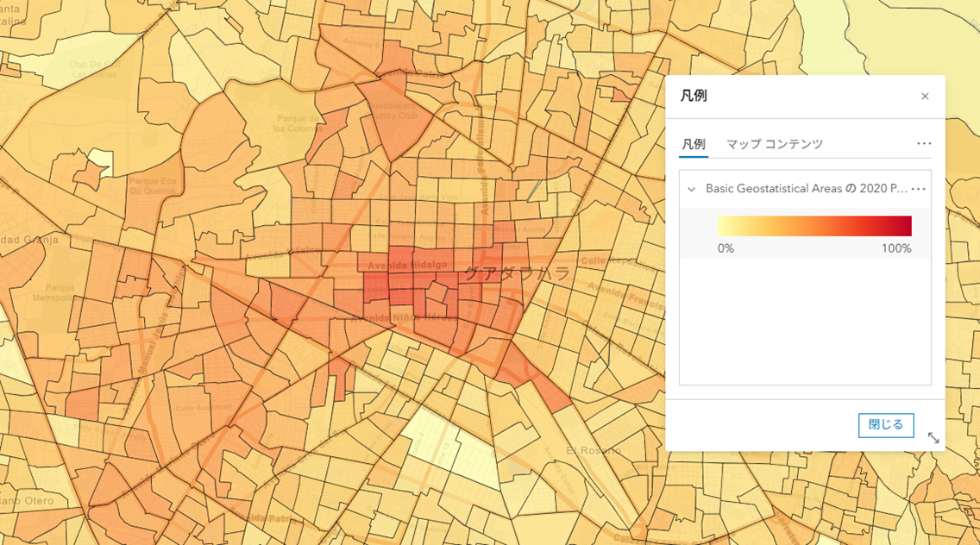Click the Club De Golf Las Lomas label
The width and height of the screenshot is (980, 545).
pos(94,69)
